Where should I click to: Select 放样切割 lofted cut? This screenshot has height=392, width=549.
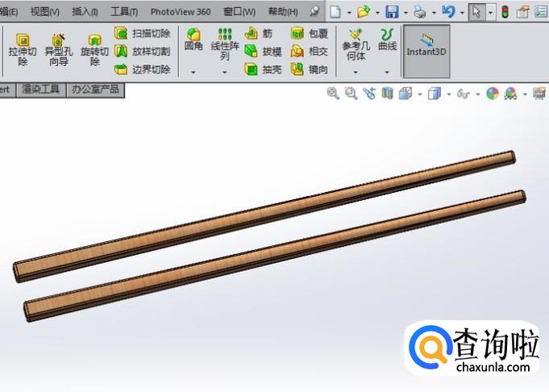point(143,52)
